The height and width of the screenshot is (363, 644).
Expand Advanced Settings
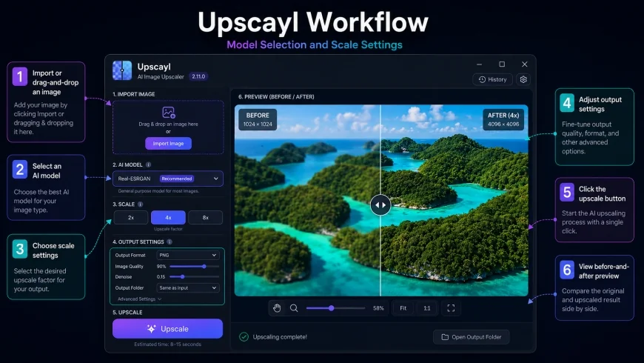coord(140,299)
